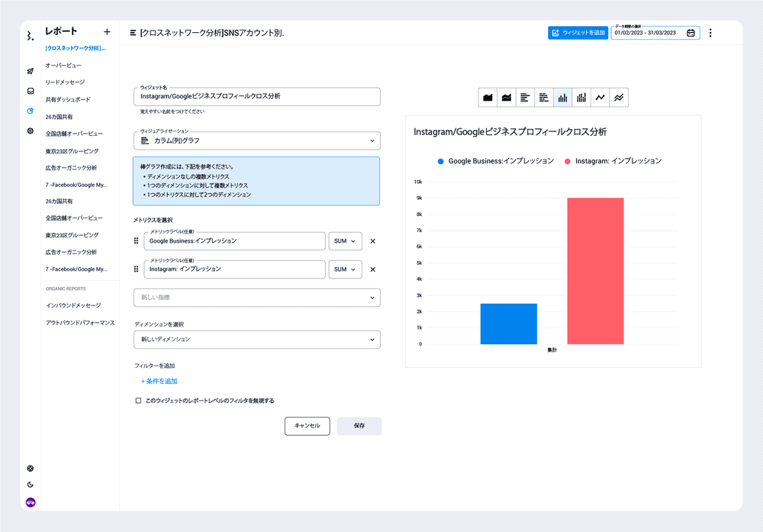Click the + 条件を追加 link
The width and height of the screenshot is (763, 532).
pyautogui.click(x=159, y=381)
